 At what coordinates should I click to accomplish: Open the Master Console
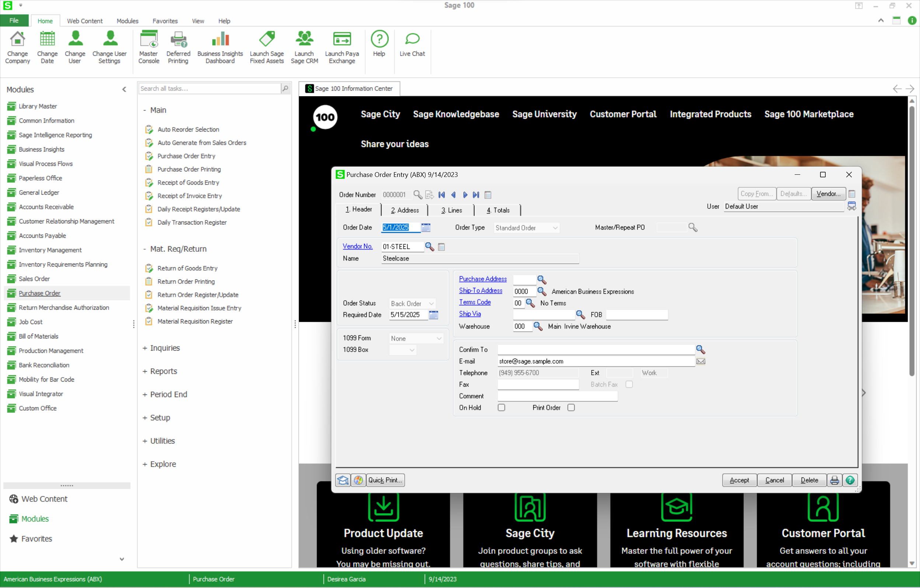click(x=149, y=46)
